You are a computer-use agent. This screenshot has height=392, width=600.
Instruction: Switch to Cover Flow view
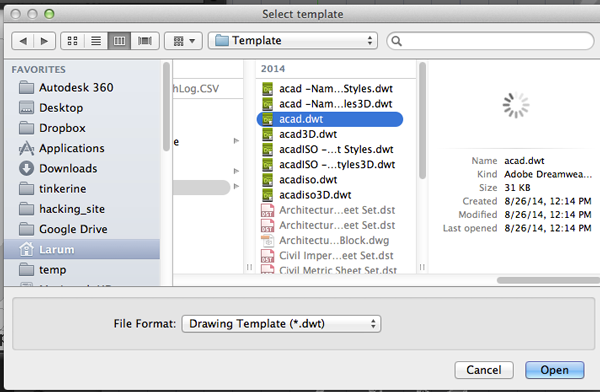tap(145, 41)
